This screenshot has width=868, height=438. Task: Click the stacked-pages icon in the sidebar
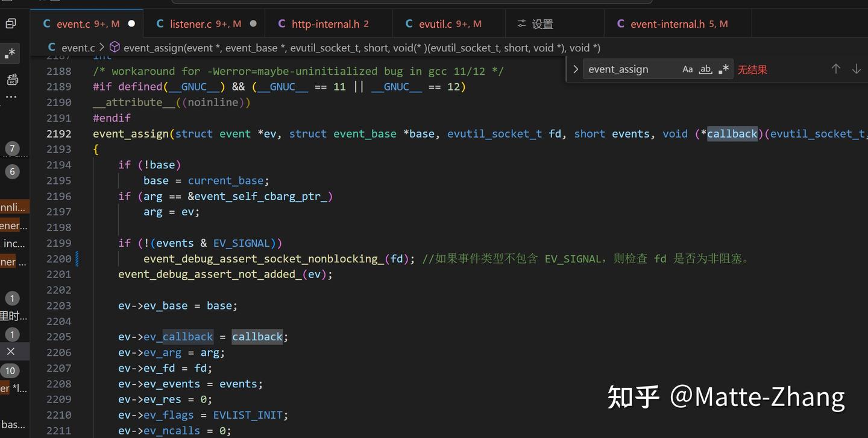pos(11,24)
